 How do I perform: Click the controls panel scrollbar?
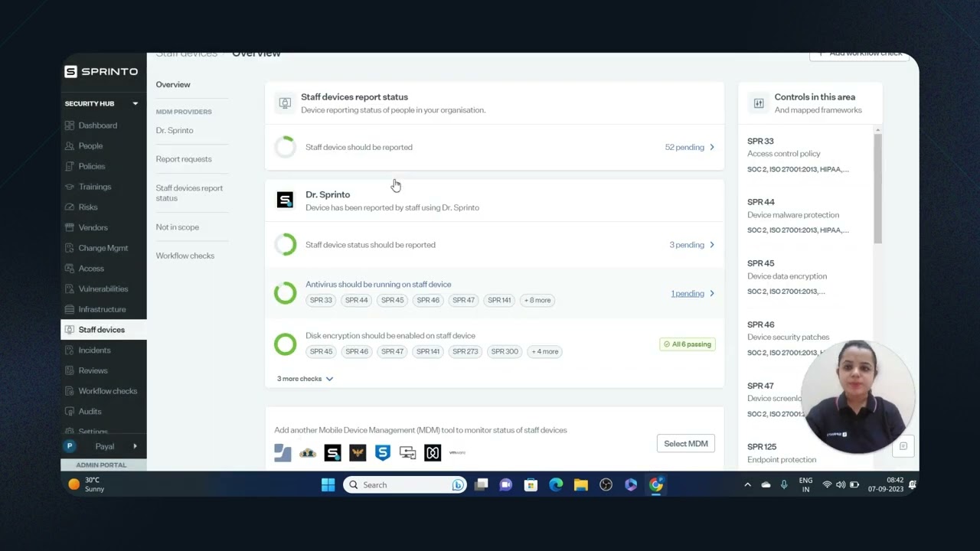coord(877,187)
